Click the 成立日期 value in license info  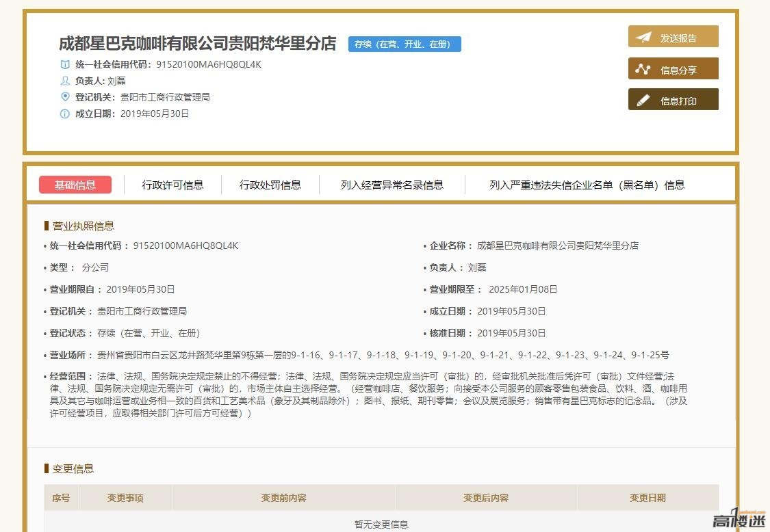[x=511, y=311]
